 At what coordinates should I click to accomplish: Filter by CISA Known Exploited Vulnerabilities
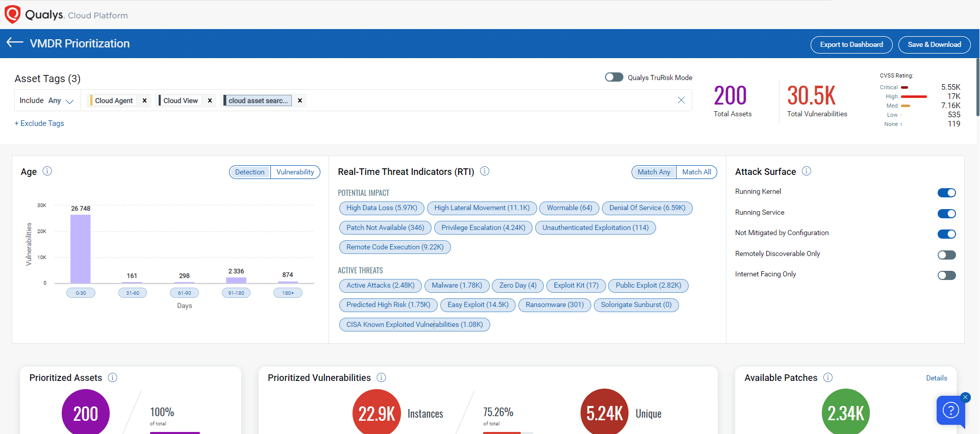pyautogui.click(x=414, y=325)
